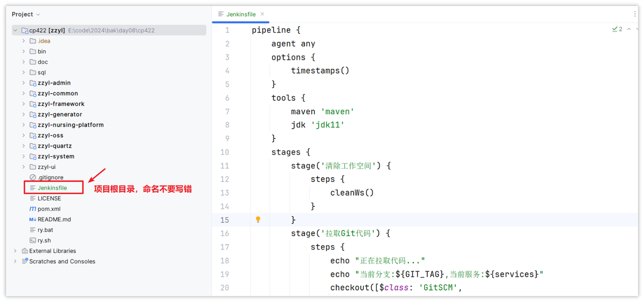Expand External Libraries node
This screenshot has height=302, width=644.
coord(16,251)
